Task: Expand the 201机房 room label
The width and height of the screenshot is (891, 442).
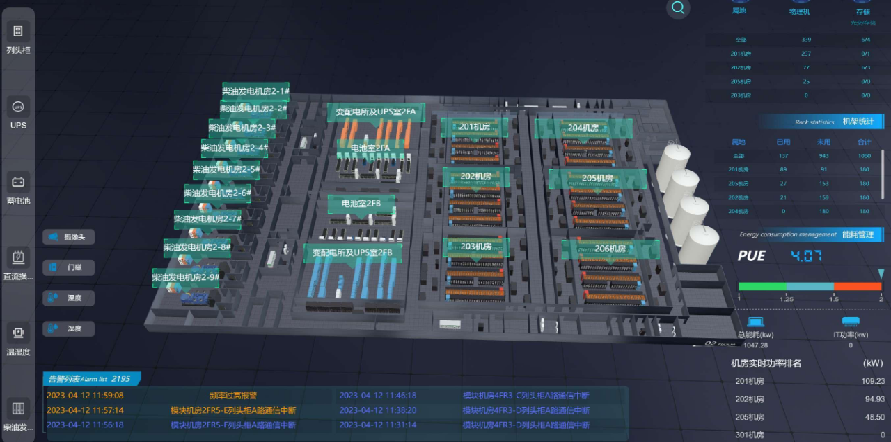Action: click(x=476, y=128)
